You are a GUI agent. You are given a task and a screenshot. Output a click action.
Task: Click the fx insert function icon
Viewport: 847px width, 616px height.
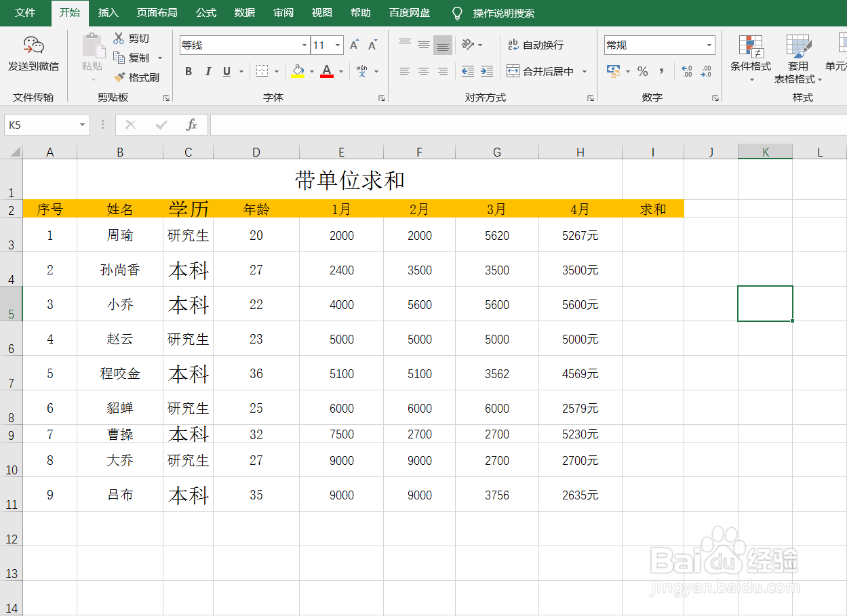coord(191,125)
